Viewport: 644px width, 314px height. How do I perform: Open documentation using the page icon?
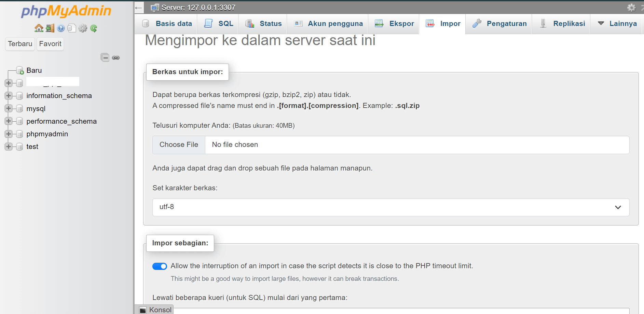click(x=72, y=28)
